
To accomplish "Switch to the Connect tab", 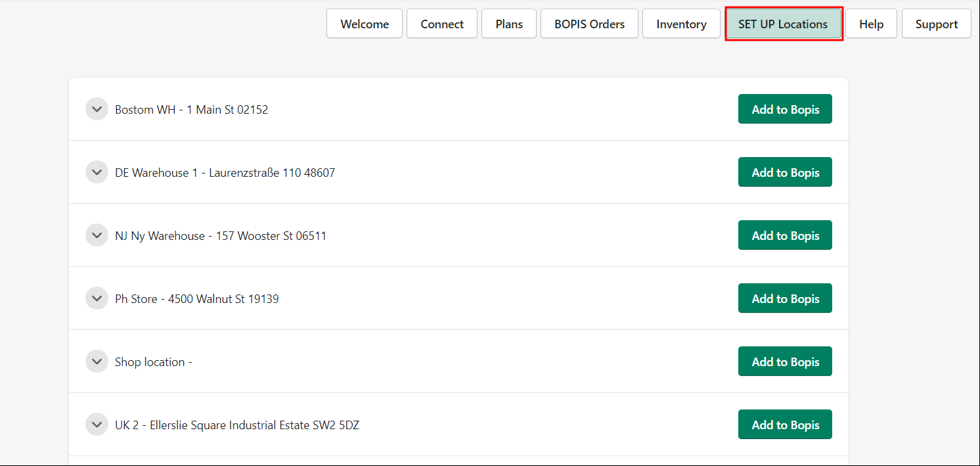I will coord(442,24).
